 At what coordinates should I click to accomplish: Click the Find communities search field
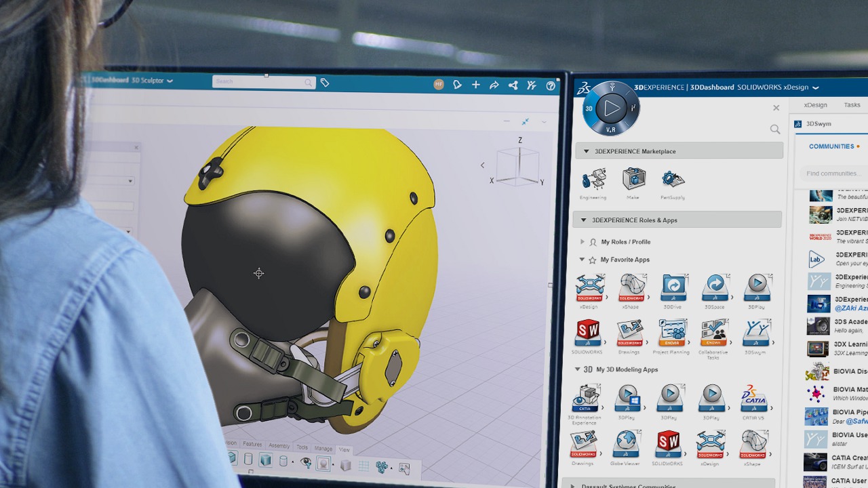(x=833, y=173)
